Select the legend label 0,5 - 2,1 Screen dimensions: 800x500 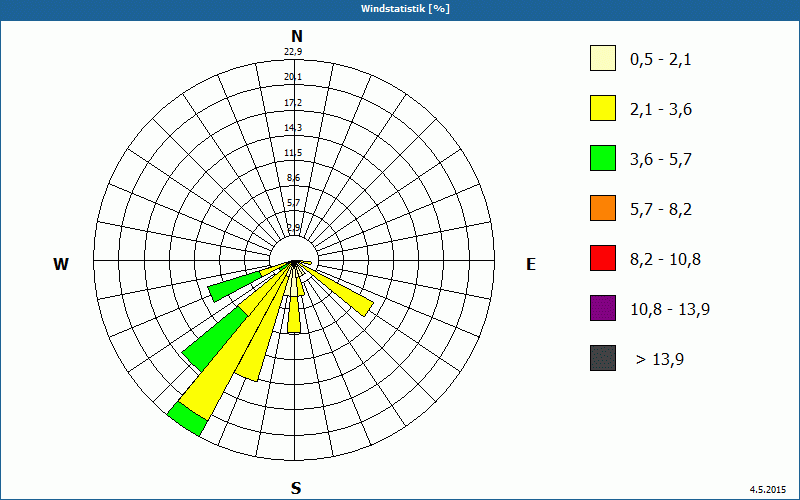[x=661, y=60]
